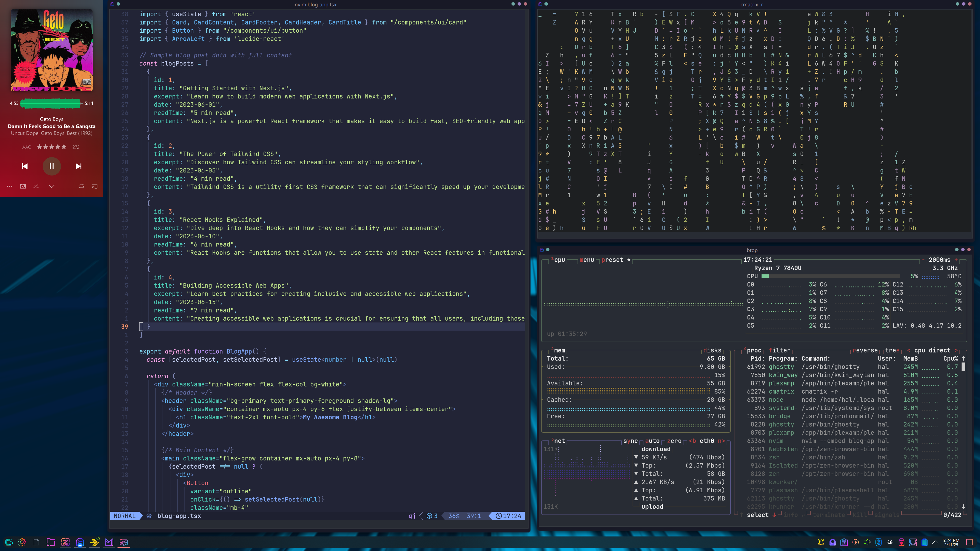This screenshot has width=980, height=551.
Task: Open System Settings gear in the taskbar
Action: point(22,542)
